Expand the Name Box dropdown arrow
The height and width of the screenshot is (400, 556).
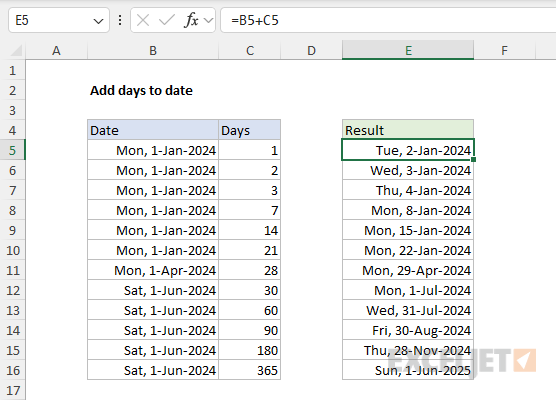click(98, 21)
